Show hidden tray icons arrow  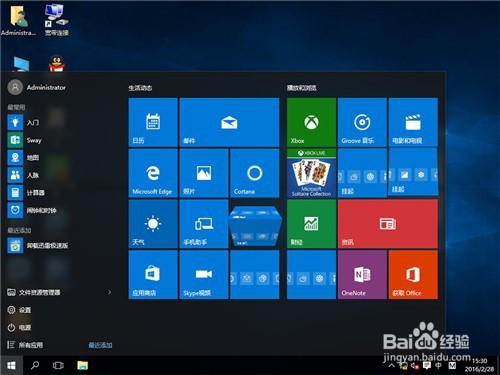pyautogui.click(x=392, y=366)
